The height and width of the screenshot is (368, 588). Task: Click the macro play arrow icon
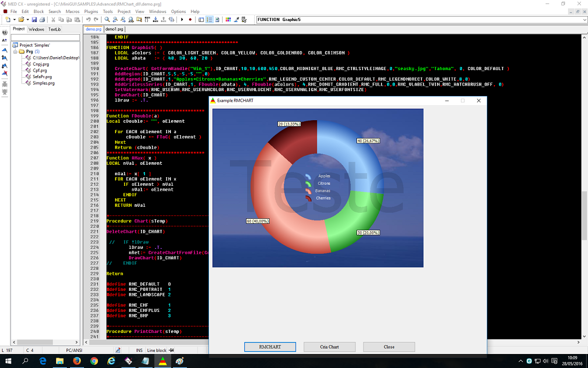[182, 20]
